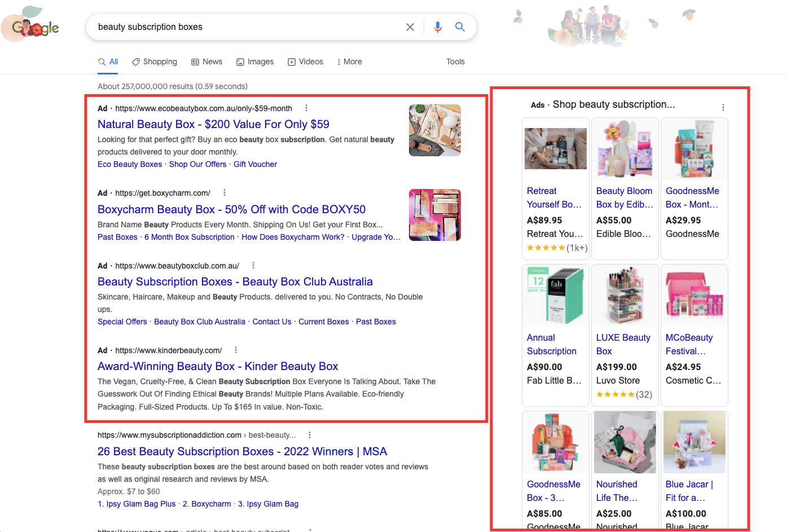Viewport: 787px width, 532px height.
Task: Click the A$55.00 price text
Action: pyautogui.click(x=614, y=220)
